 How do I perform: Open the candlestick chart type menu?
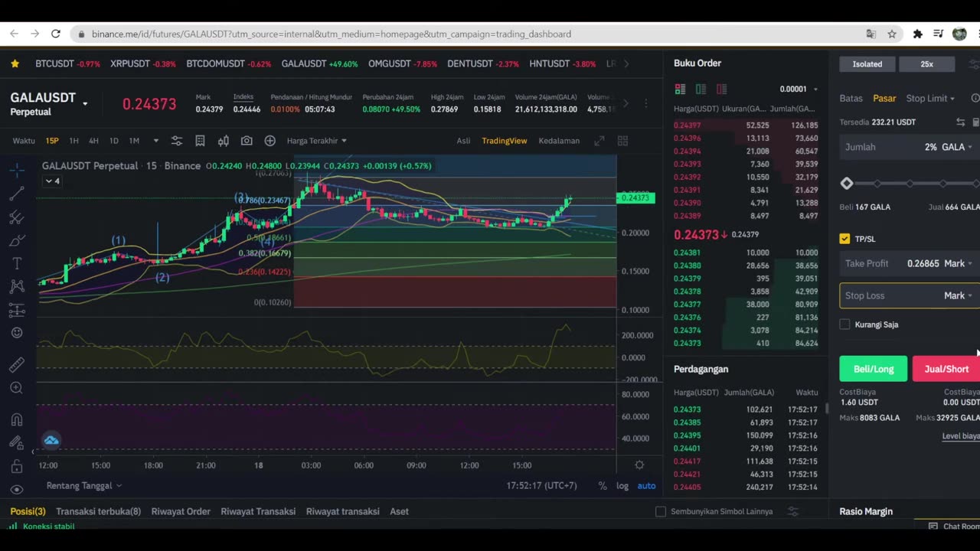[224, 141]
